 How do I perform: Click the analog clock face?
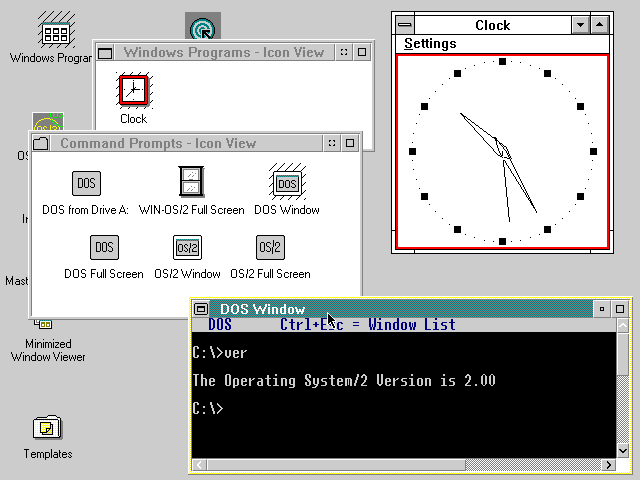coord(502,151)
